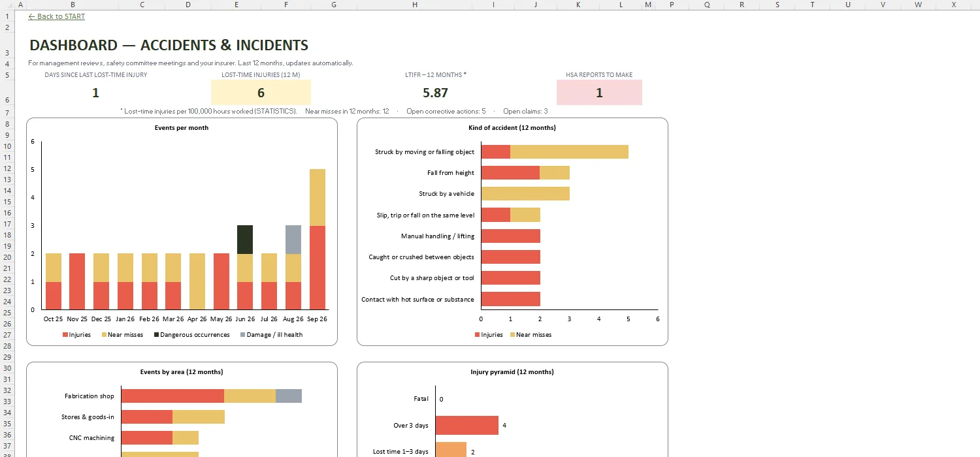Image resolution: width=980 pixels, height=457 pixels.
Task: Select the Cut by a sharp object bar
Action: point(510,278)
